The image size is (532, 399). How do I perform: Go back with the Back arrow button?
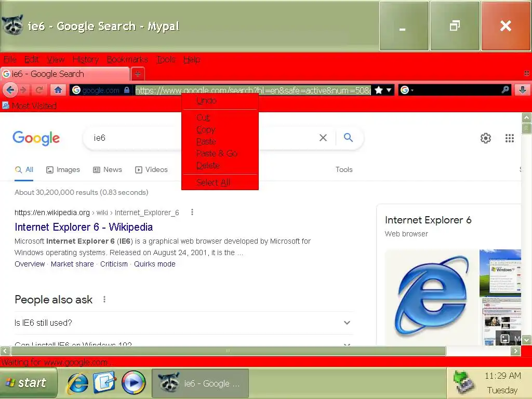pos(10,90)
